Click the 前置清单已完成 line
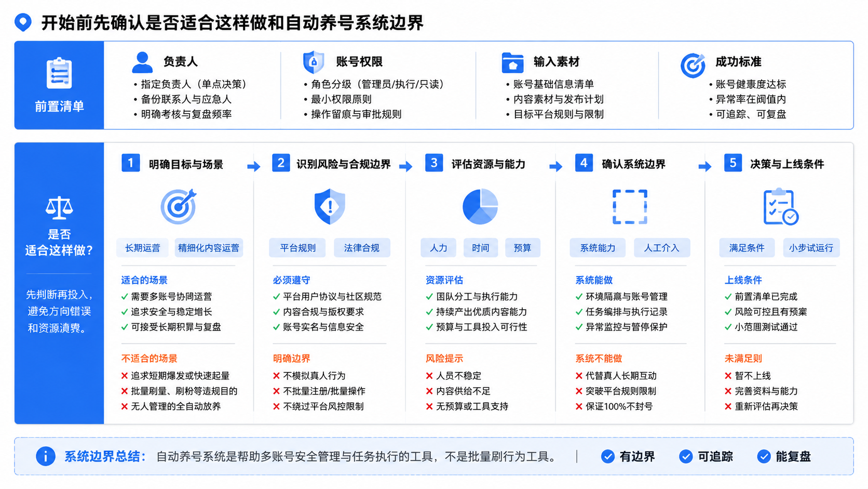Viewport: 868px width, 489px height. coord(761,297)
